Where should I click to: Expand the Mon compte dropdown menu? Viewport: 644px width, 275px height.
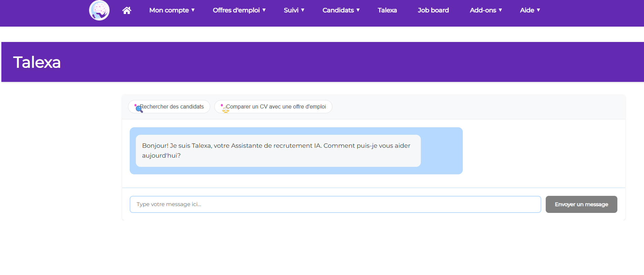[172, 10]
